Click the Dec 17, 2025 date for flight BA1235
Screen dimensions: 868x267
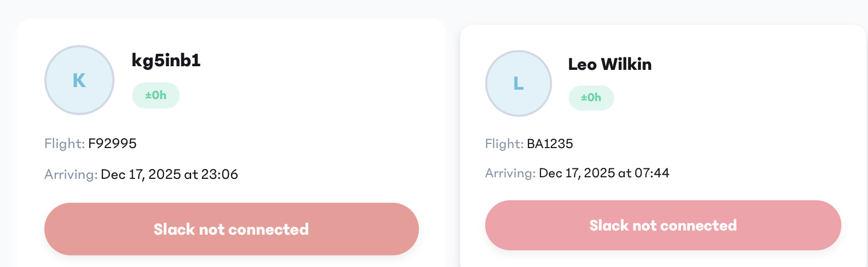point(577,173)
